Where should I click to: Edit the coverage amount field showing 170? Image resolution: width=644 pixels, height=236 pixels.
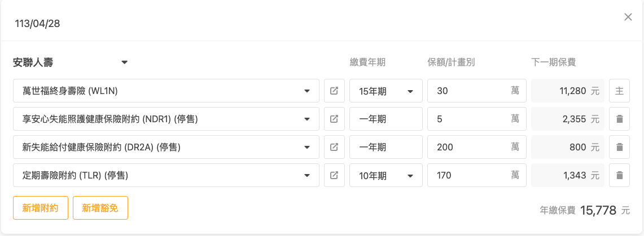(x=468, y=175)
